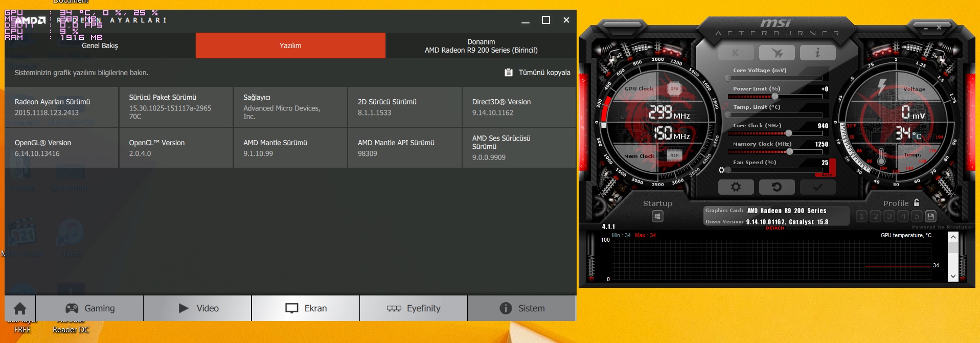Click the Temp. Limit slider handle

728,115
